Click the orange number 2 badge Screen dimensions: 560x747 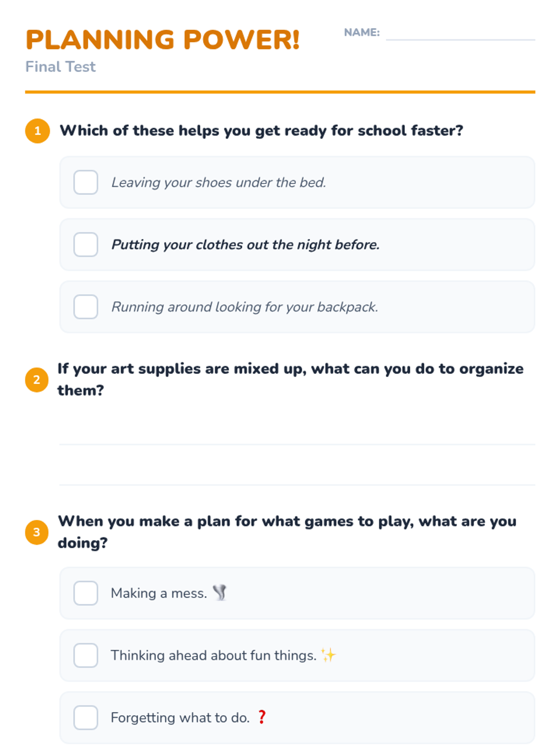coord(36,380)
